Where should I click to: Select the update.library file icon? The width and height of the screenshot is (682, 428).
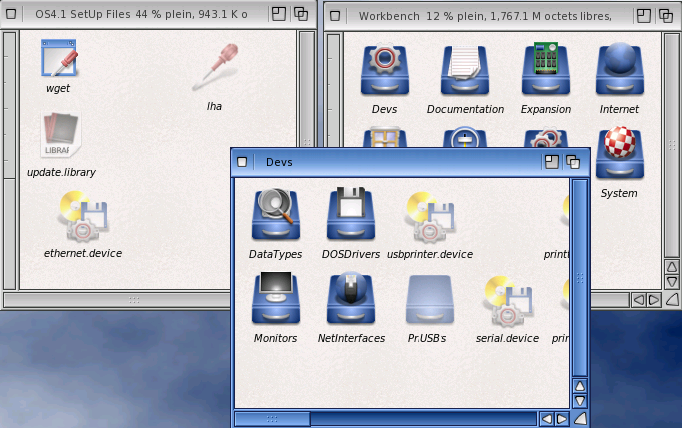click(x=61, y=135)
